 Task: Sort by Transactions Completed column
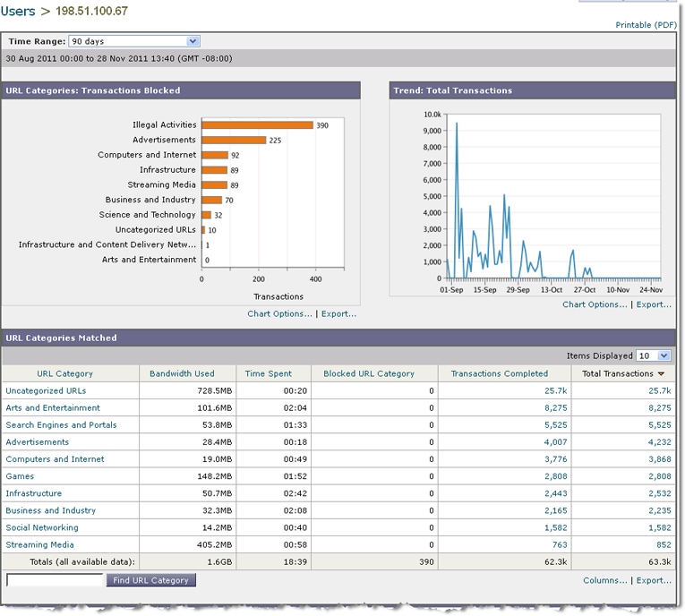[x=499, y=373]
